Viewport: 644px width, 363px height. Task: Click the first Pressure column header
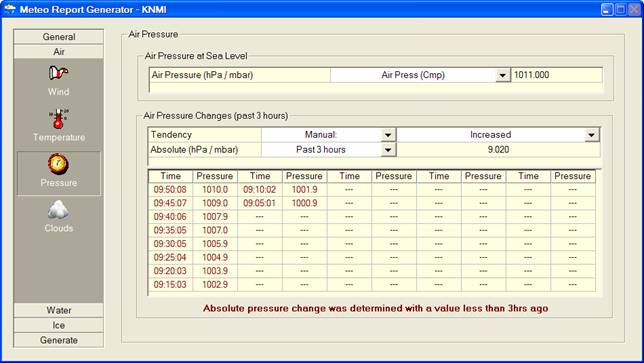[x=215, y=176]
